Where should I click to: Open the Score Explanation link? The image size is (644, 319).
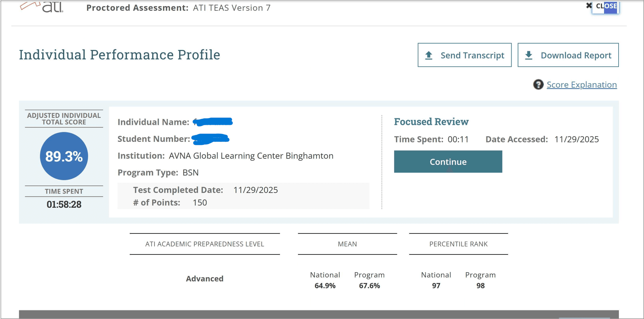(x=581, y=85)
